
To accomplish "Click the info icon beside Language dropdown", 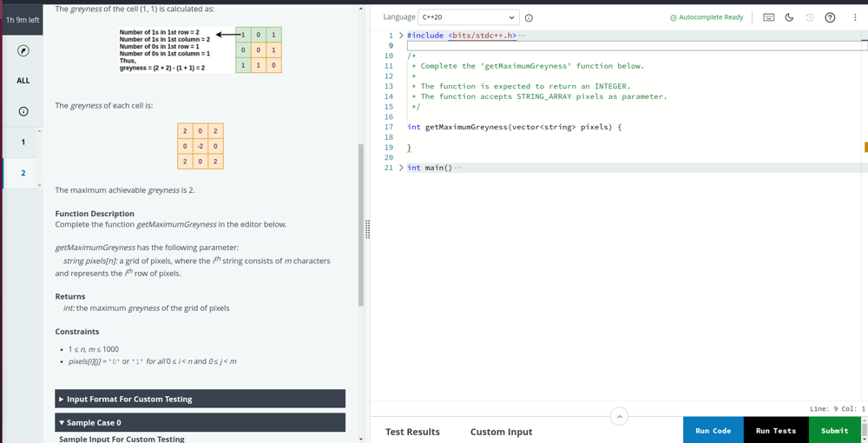I will click(529, 17).
